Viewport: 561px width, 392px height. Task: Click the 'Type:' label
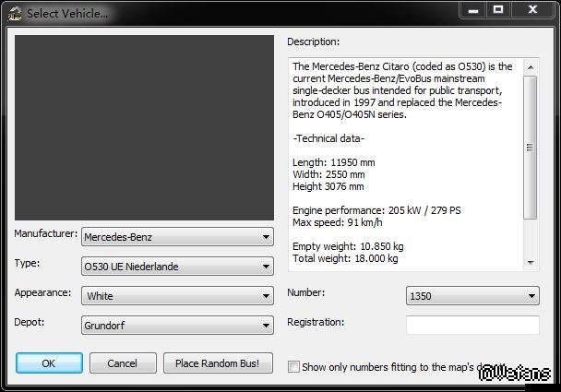pos(27,263)
